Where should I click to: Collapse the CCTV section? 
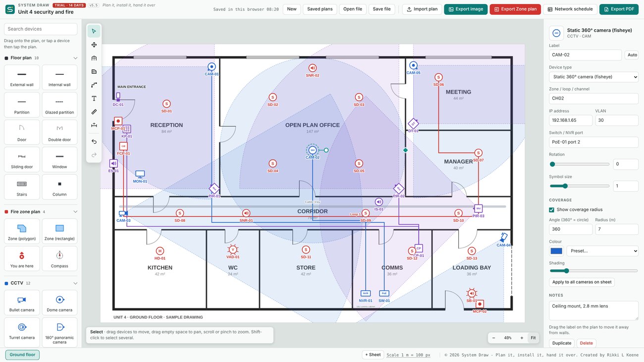75,283
